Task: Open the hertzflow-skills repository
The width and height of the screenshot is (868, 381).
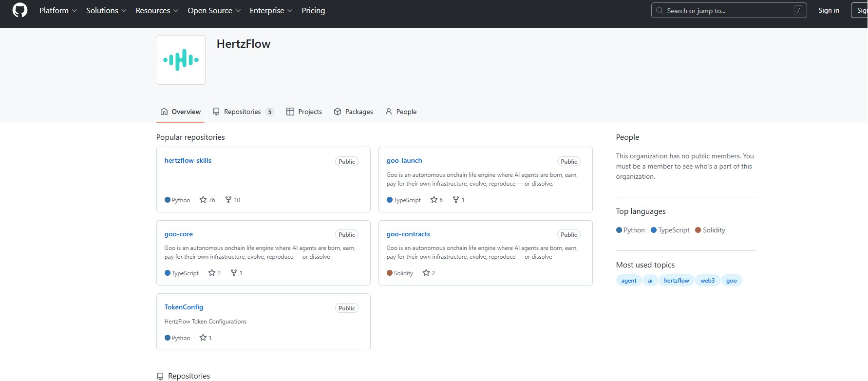Action: pos(188,160)
